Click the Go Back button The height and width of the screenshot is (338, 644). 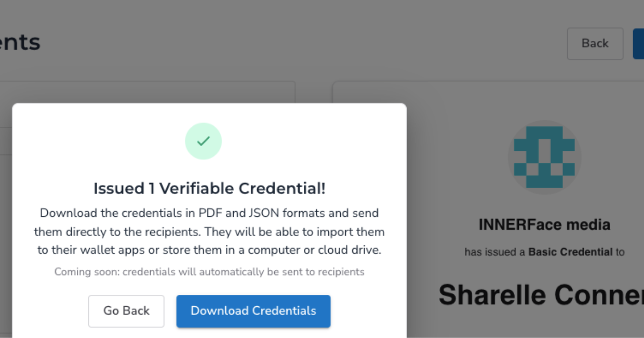point(126,311)
